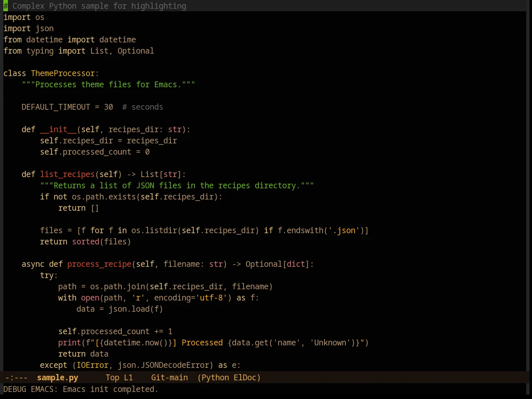The height and width of the screenshot is (399, 532).
Task: Click IOError in the except clause
Action: tap(92, 365)
